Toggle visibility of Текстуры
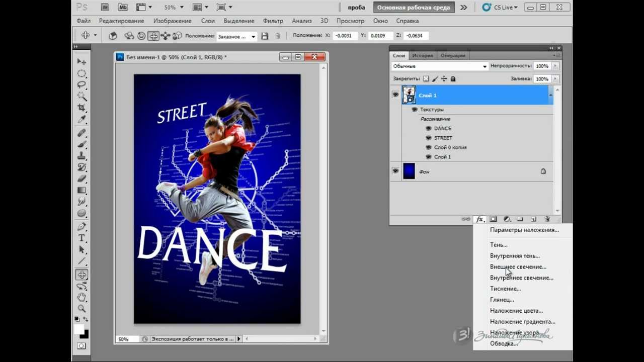 click(415, 109)
